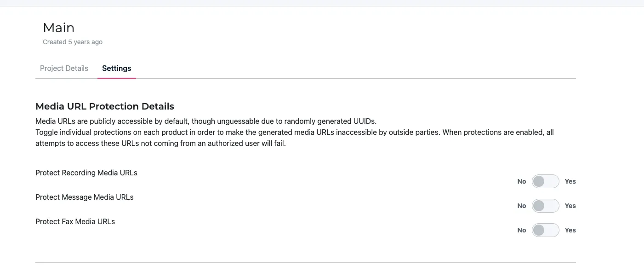Click "Yes" beside the Recording Media toggle
644x272 pixels.
[x=570, y=181]
